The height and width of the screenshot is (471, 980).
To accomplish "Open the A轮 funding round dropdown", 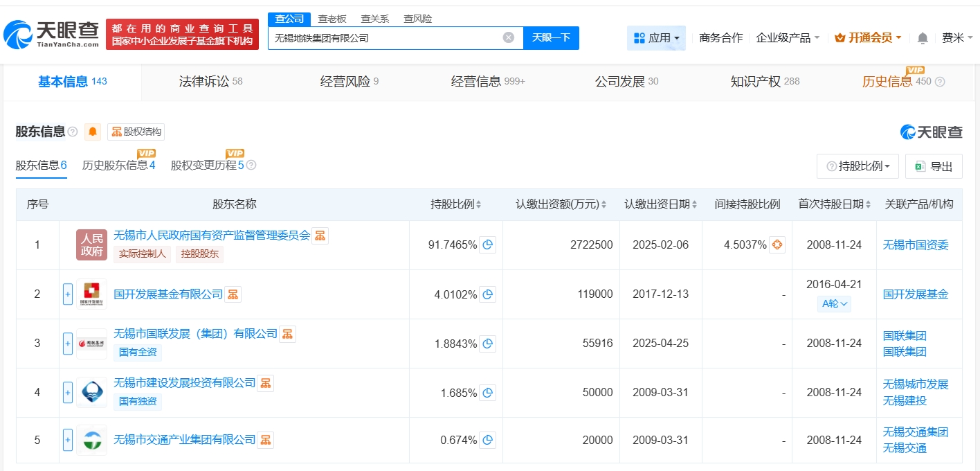I will 834,303.
